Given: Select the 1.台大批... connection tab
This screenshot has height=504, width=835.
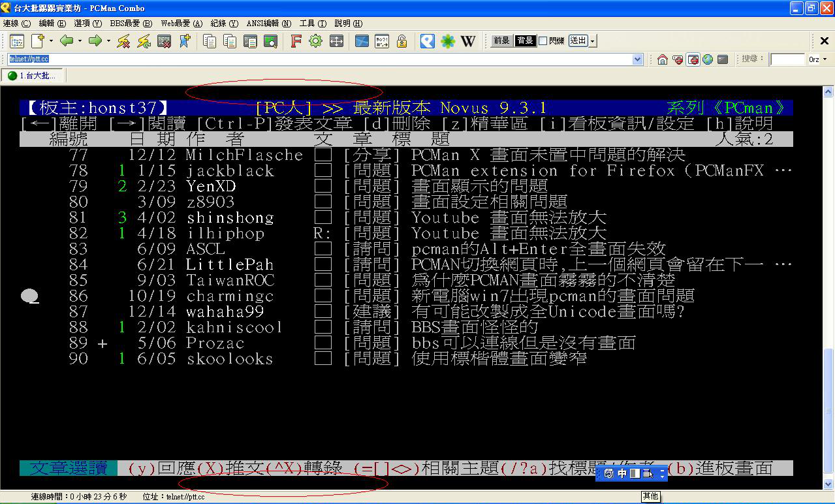Looking at the screenshot, I should [x=33, y=76].
